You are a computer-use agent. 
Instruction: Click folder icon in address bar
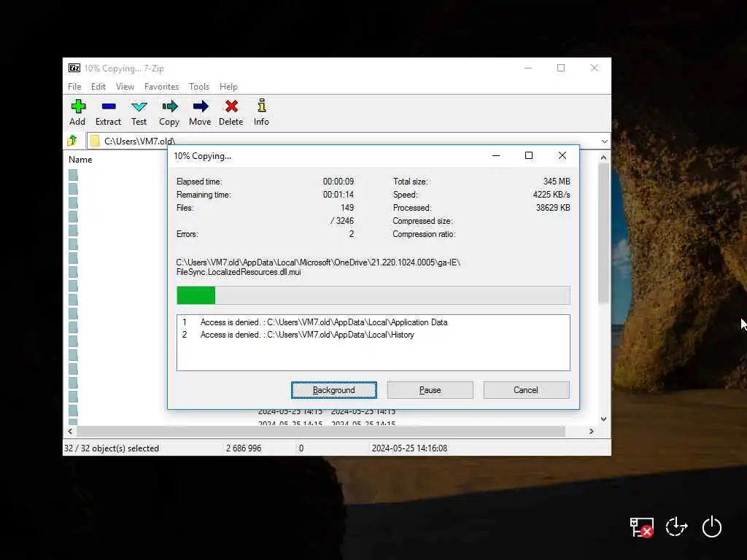coord(95,141)
